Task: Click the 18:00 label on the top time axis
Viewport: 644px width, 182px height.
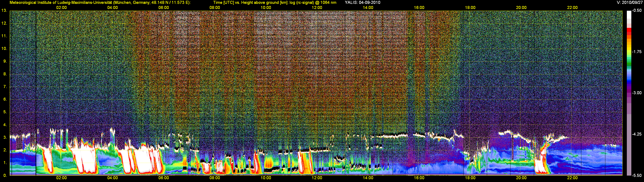Action: pos(470,8)
